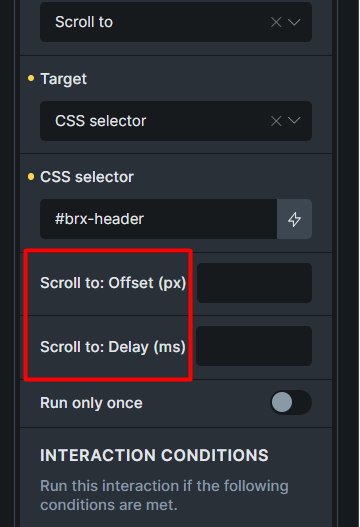Expand the 'Scroll to' action dropdown chevron
Viewport: 360px width, 527px height.
tap(294, 23)
